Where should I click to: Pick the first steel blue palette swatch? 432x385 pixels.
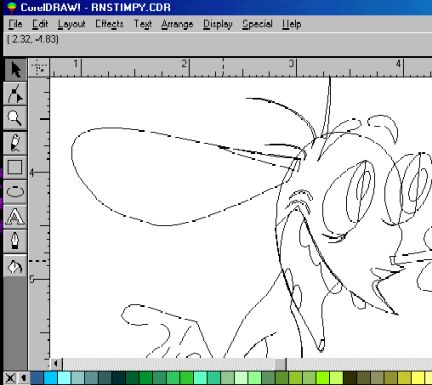37,378
